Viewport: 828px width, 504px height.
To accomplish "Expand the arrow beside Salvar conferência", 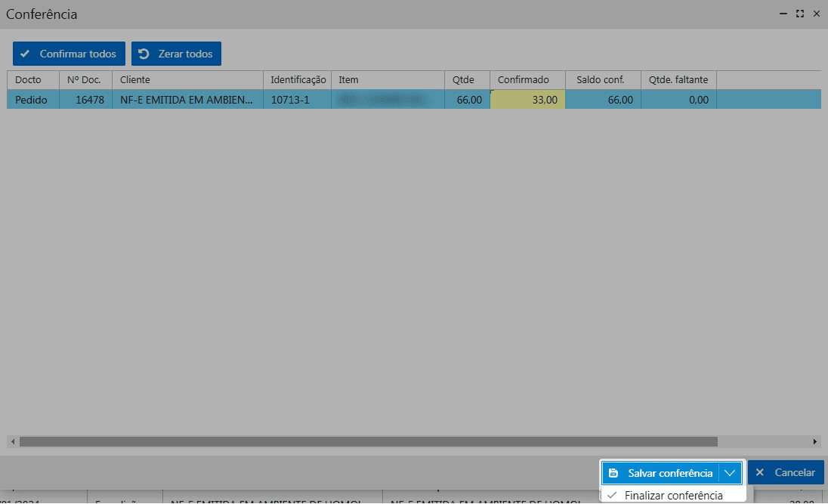I will 730,473.
